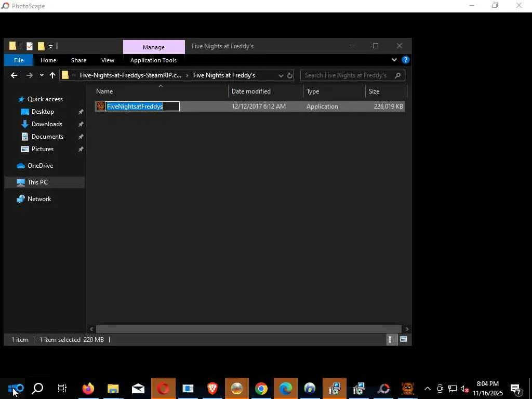Open the Share ribbon tab
This screenshot has height=399, width=532.
(78, 60)
